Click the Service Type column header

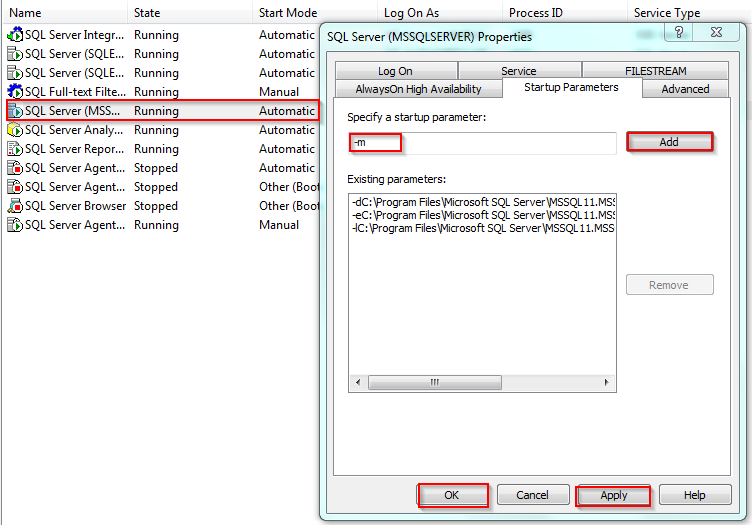point(689,12)
